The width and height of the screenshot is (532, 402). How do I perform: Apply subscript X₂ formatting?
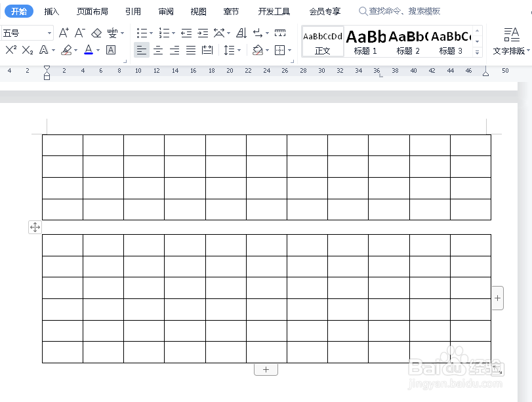pos(28,50)
